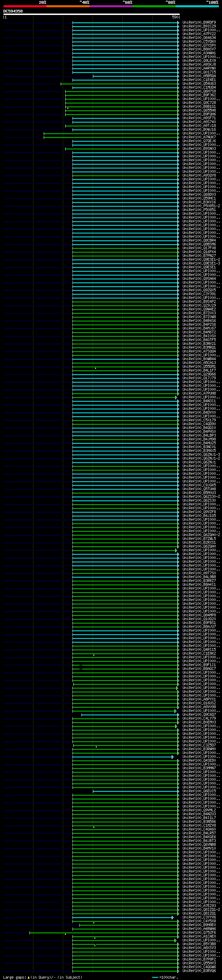Screen dimensions: 222x980
Task: Select label UniRef100_Q9ZQX5
Action: point(199,290)
